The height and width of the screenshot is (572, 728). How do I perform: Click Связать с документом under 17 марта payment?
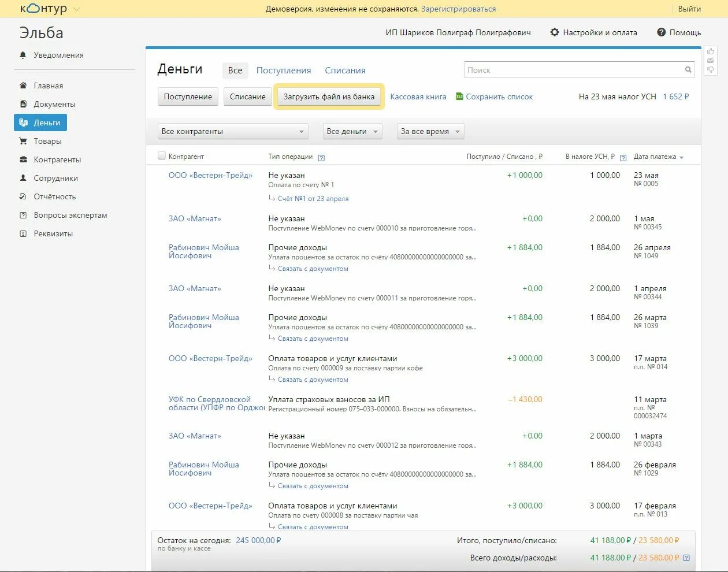tap(313, 380)
